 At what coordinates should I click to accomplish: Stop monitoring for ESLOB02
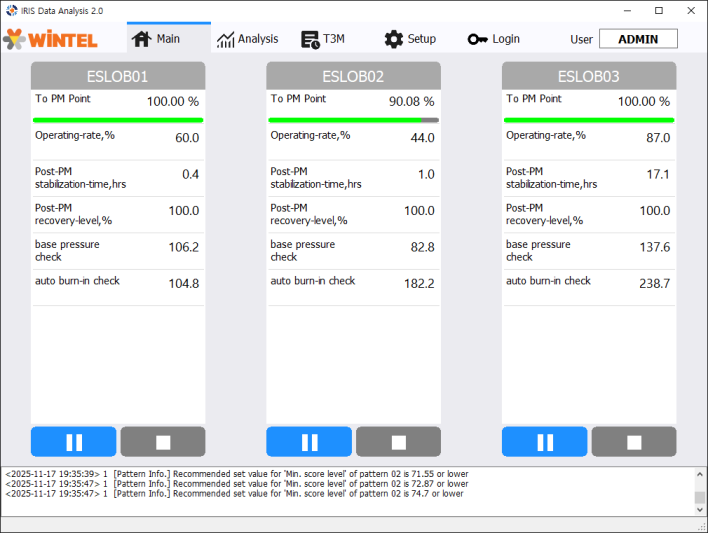[x=398, y=442]
